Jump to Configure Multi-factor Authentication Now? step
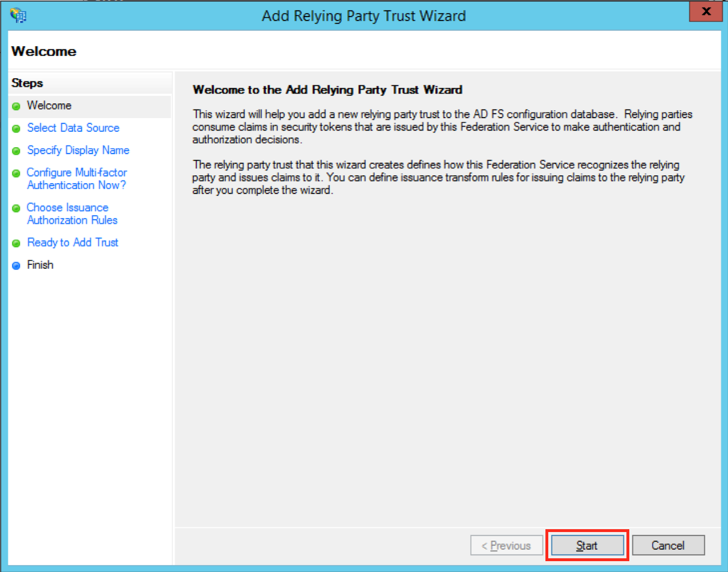 [76, 179]
